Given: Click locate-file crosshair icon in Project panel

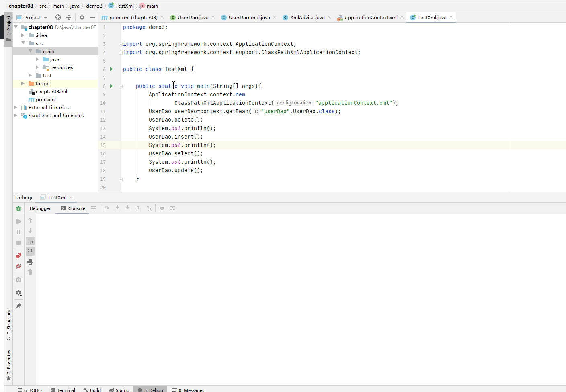Looking at the screenshot, I should (58, 17).
